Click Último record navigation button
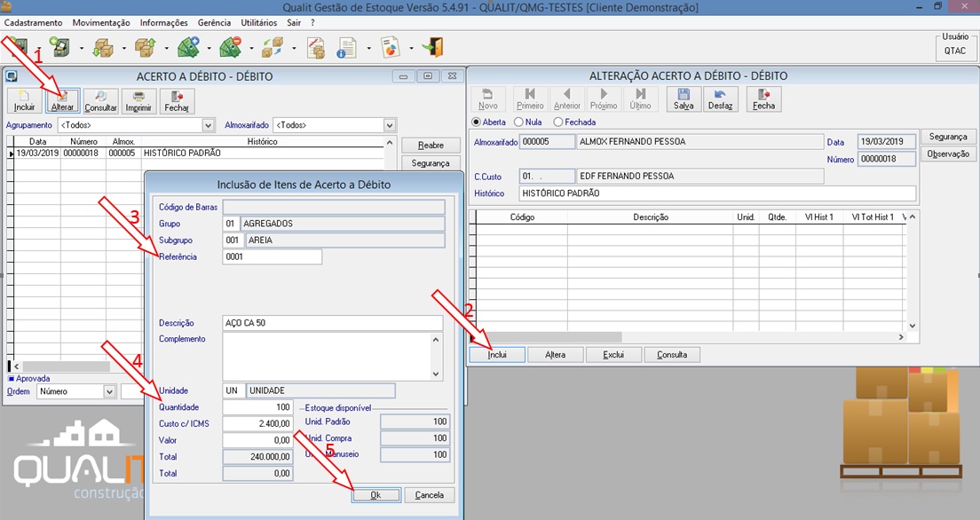This screenshot has width=980, height=520. (641, 98)
